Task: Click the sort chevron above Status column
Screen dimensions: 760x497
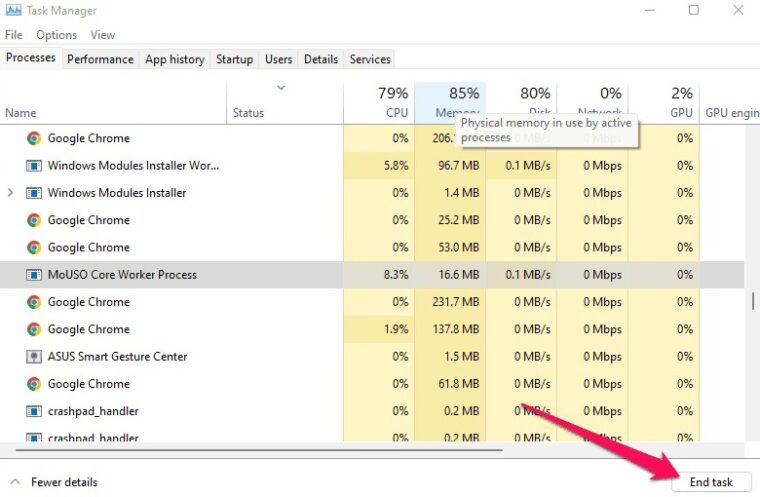Action: (281, 88)
